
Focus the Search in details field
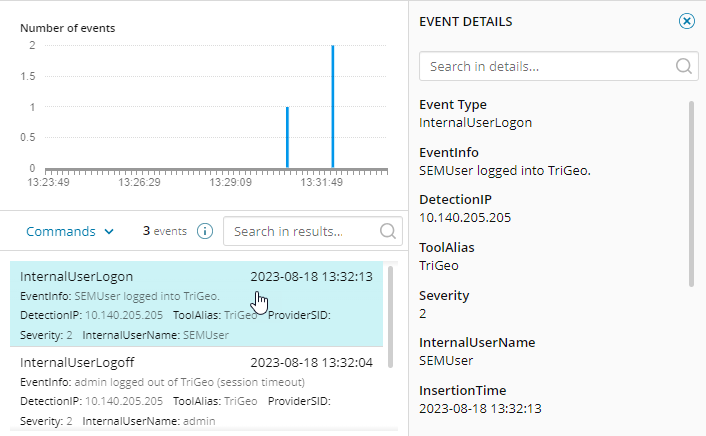[546, 67]
